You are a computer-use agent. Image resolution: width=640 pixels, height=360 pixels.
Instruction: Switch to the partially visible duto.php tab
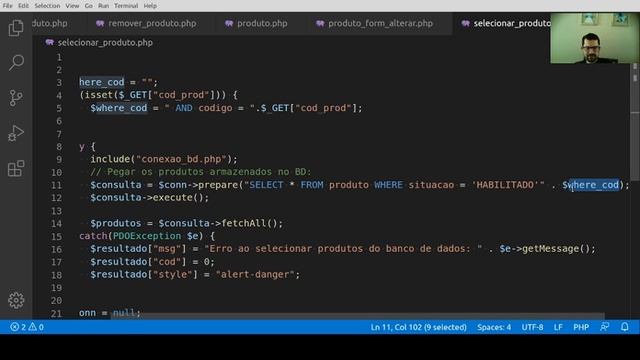point(49,23)
